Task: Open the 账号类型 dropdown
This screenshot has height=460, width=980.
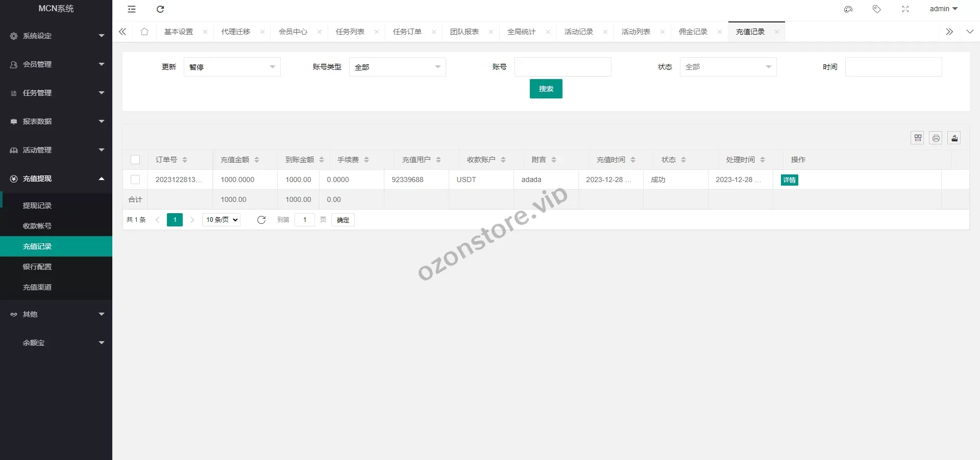Action: (x=397, y=67)
